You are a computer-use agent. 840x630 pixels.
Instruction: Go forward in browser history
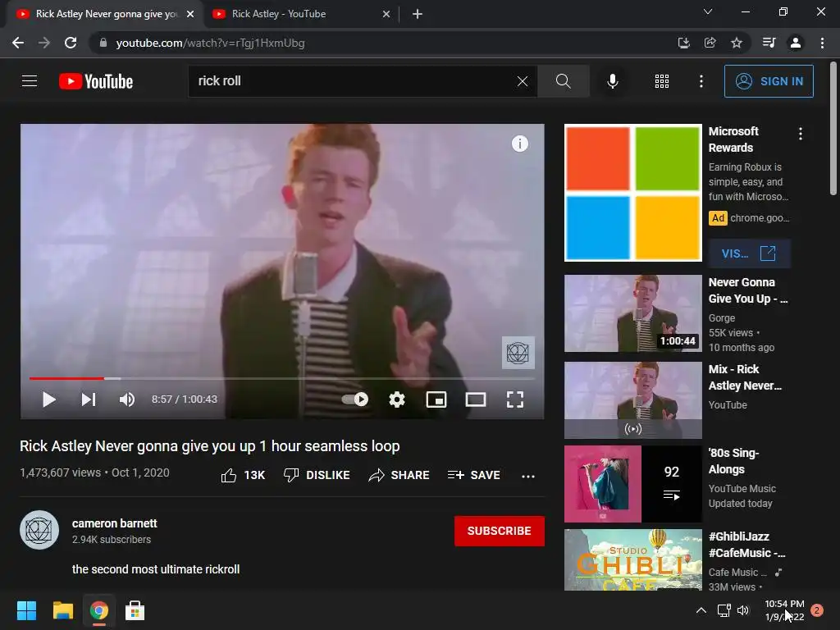[44, 43]
